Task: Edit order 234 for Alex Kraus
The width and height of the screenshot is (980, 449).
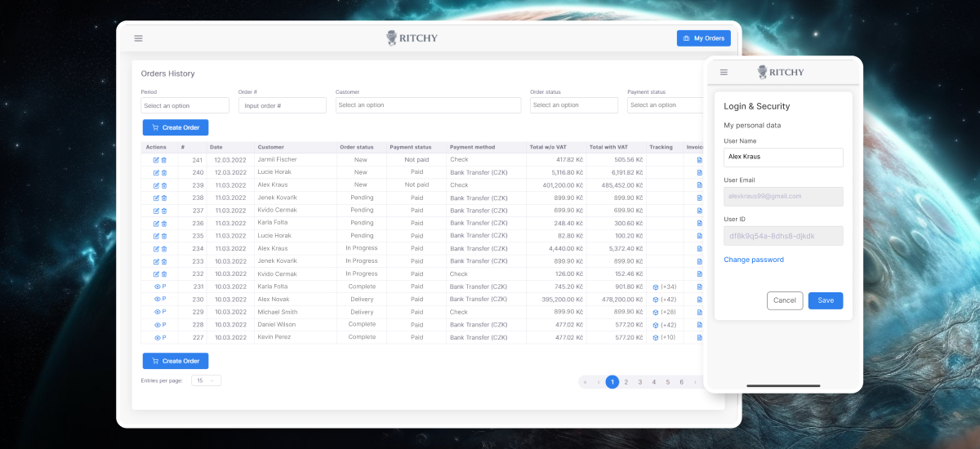Action: [x=156, y=249]
